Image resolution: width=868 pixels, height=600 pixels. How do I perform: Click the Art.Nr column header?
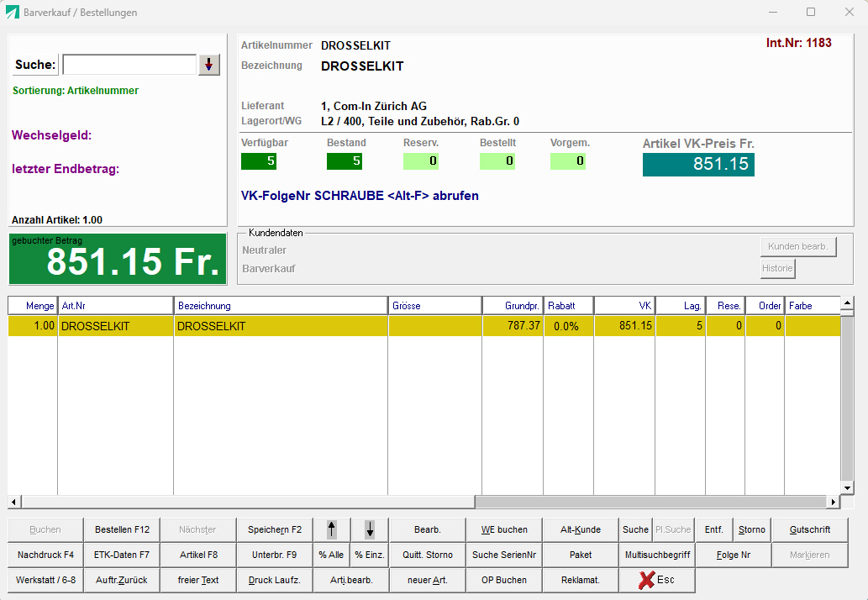tap(116, 306)
